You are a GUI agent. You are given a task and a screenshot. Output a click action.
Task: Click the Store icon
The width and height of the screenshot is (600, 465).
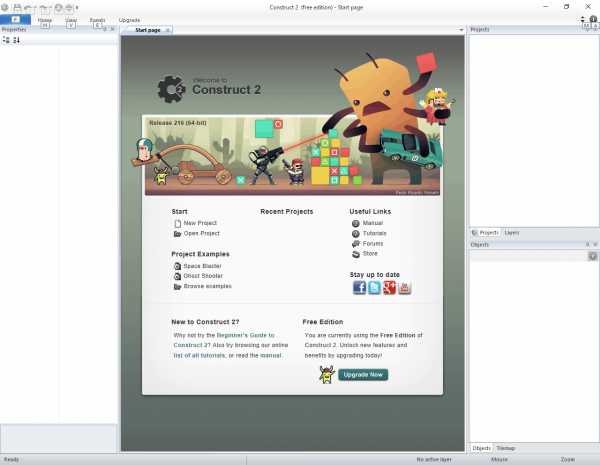point(356,254)
